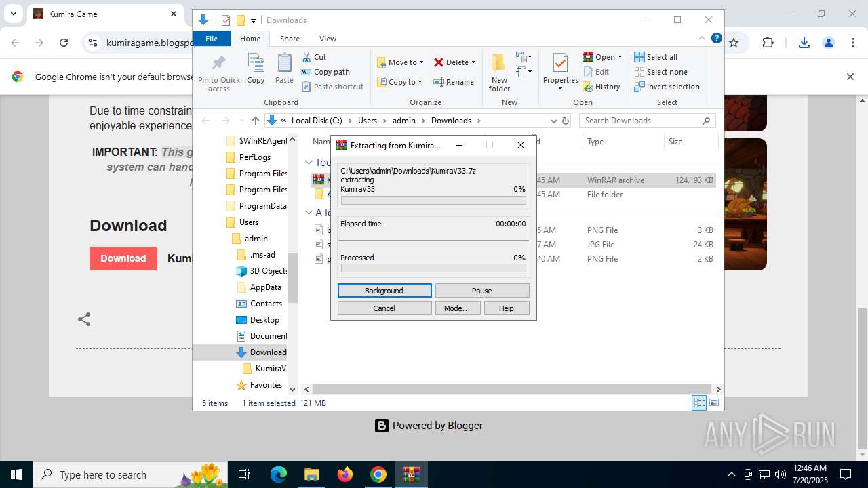Click the Search Downloads field
Screen dimensions: 868x488
tap(648, 121)
